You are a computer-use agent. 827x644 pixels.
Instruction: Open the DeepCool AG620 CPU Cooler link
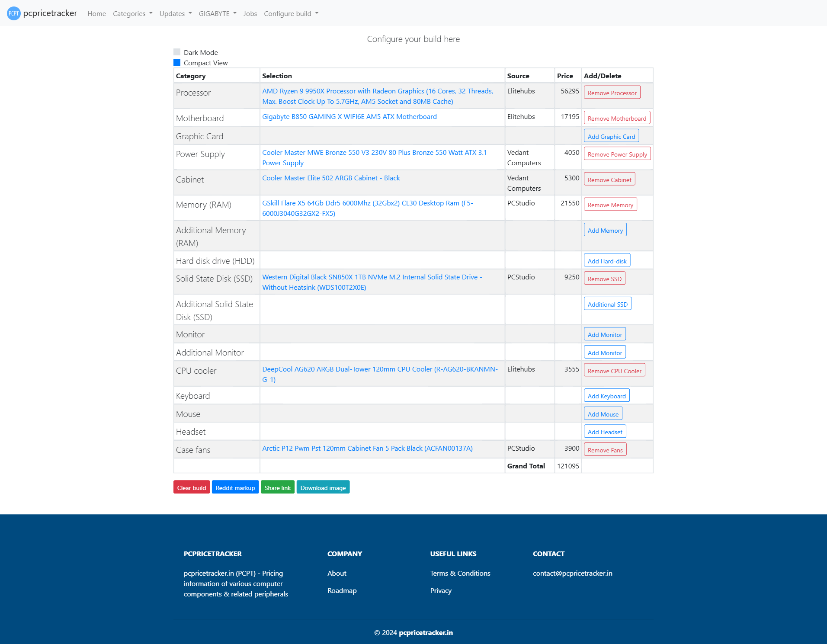(380, 374)
